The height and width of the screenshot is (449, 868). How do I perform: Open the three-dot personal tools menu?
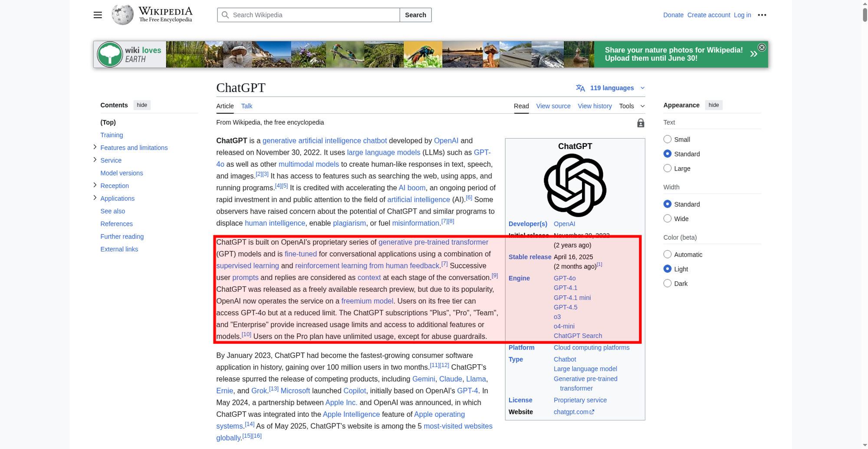coord(762,15)
